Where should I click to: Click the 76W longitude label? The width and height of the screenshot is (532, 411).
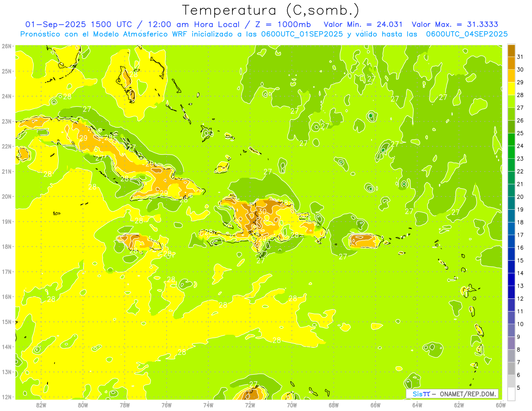[166, 404]
